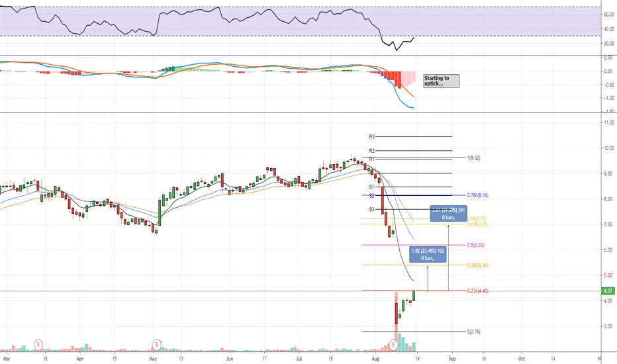
Task: Click the Mar label on time axis
Action: click(7, 359)
